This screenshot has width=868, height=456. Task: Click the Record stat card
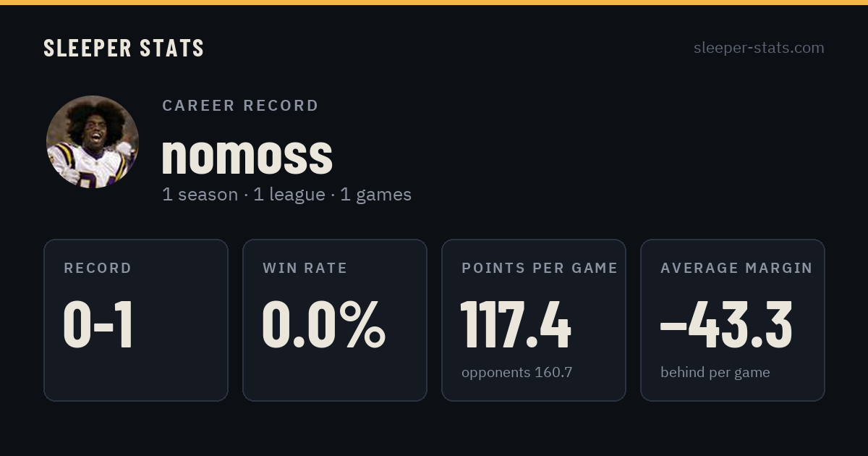point(136,320)
